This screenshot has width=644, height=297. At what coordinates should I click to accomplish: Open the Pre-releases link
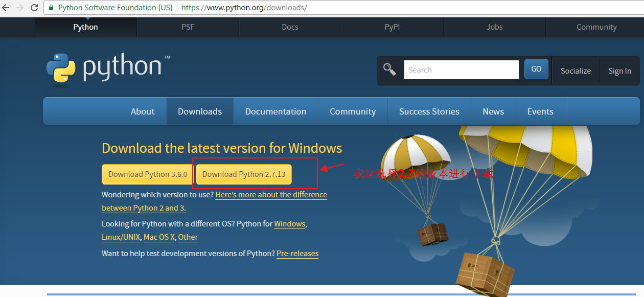297,254
